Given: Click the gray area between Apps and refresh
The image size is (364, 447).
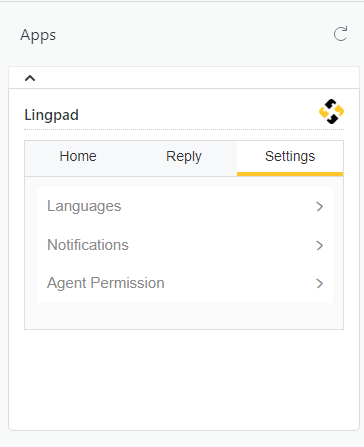Looking at the screenshot, I should point(195,35).
